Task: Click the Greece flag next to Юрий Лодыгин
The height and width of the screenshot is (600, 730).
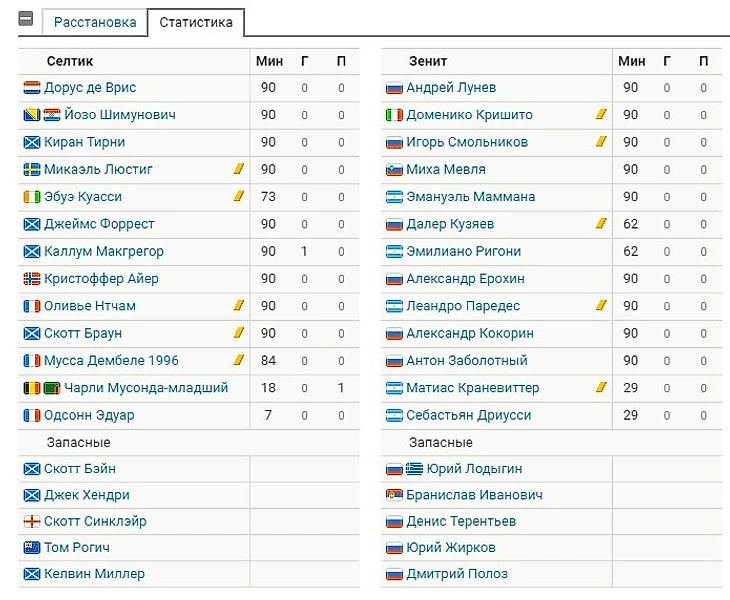Action: (x=415, y=469)
